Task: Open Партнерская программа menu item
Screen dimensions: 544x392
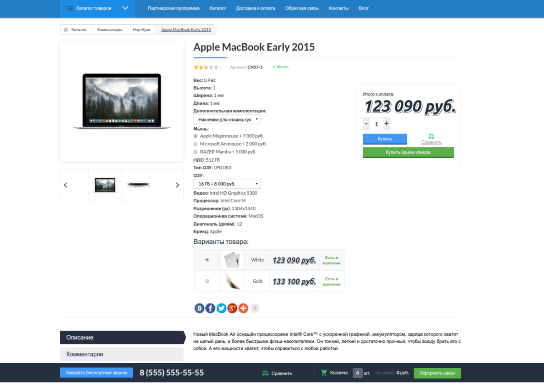Action: tap(173, 8)
